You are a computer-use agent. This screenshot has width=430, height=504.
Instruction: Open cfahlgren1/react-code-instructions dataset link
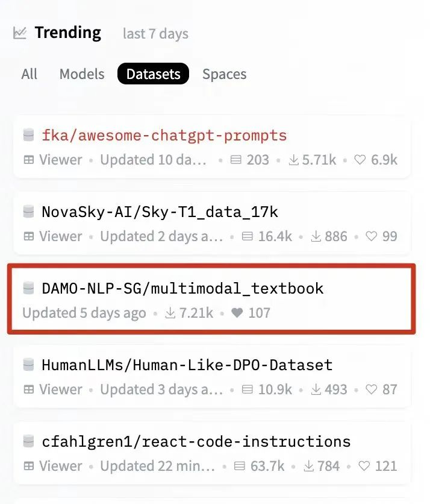click(196, 441)
